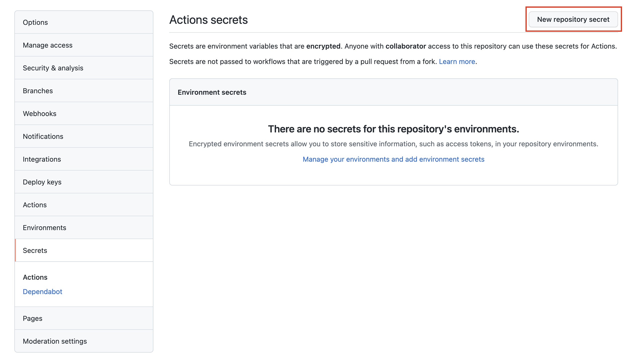Open the Actions settings menu item

pos(35,205)
